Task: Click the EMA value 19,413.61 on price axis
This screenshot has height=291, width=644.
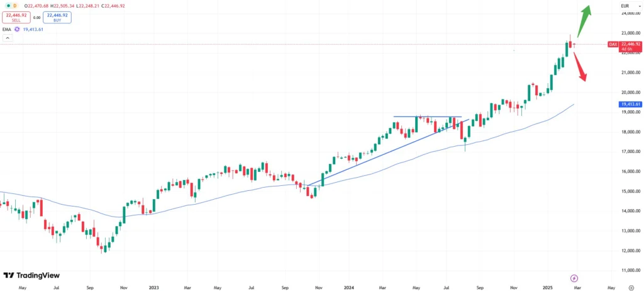Action: click(x=630, y=104)
